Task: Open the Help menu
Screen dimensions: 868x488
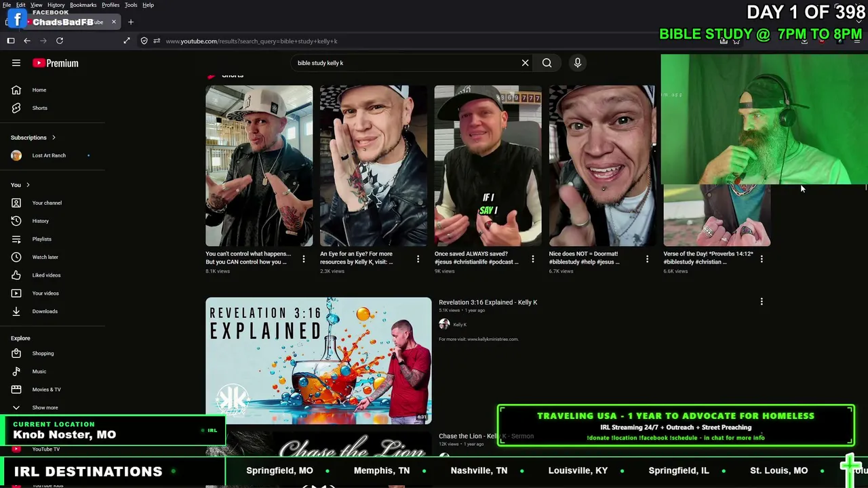Action: tap(148, 5)
